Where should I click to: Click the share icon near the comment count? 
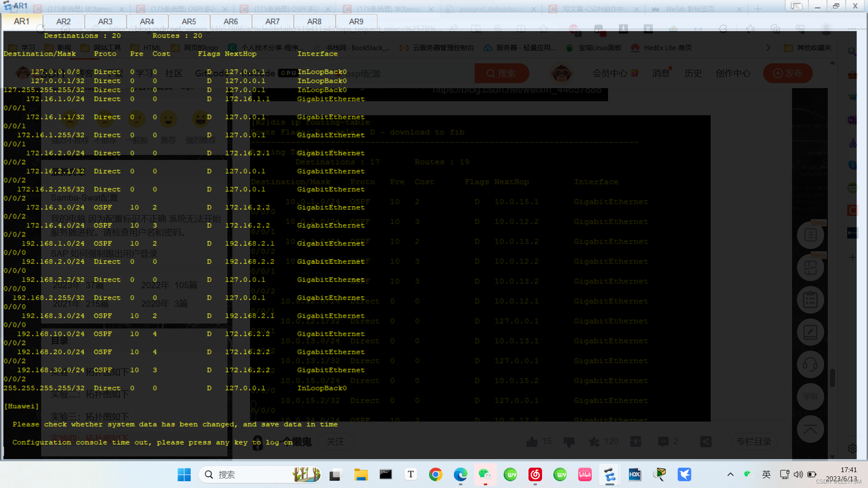click(x=706, y=441)
